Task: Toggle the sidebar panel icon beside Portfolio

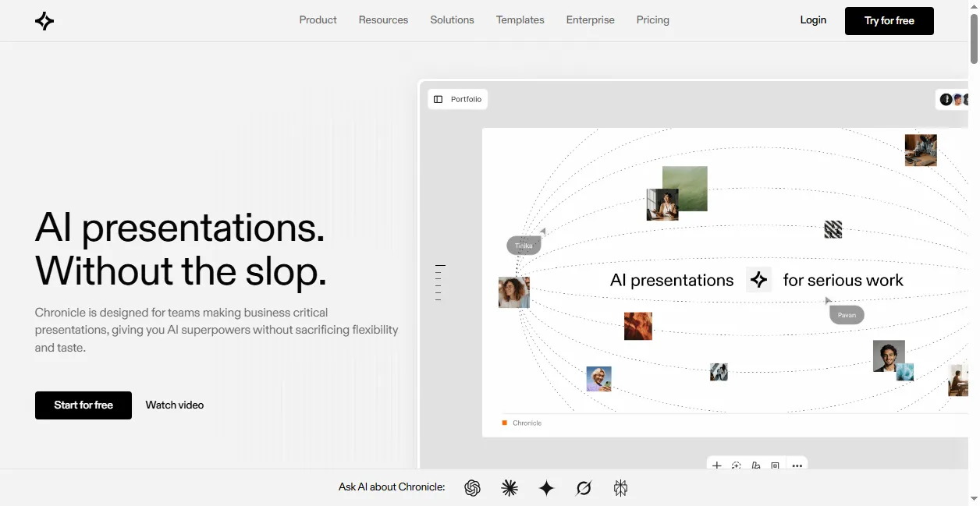Action: coord(438,99)
